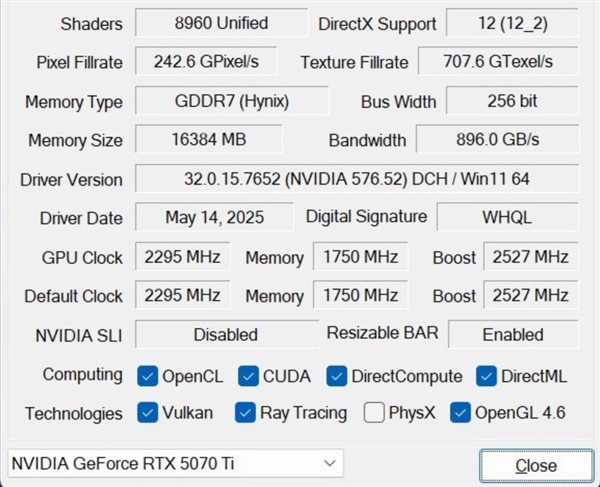Click the Close button
The height and width of the screenshot is (487, 600).
pos(535,465)
